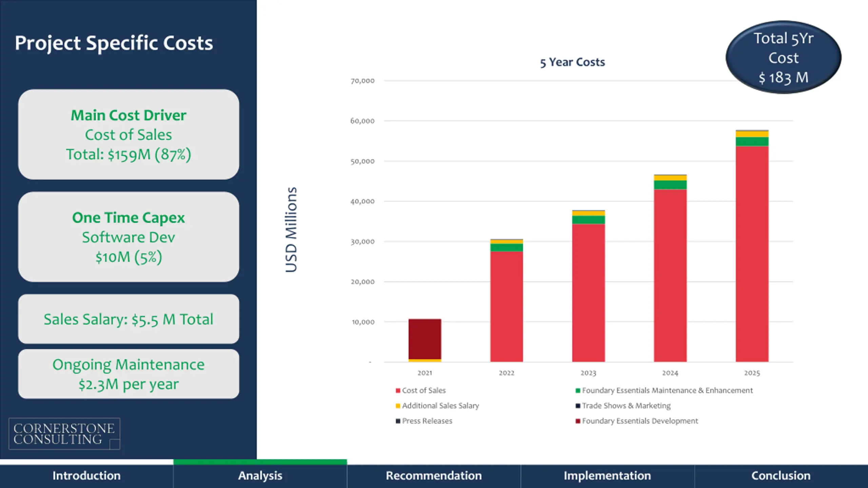Viewport: 868px width, 488px height.
Task: Click the Ongoing Maintenance $2.3M box
Action: tap(129, 374)
